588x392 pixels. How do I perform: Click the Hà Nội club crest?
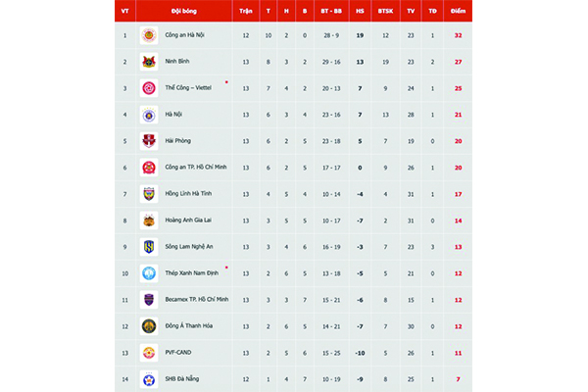pyautogui.click(x=149, y=115)
